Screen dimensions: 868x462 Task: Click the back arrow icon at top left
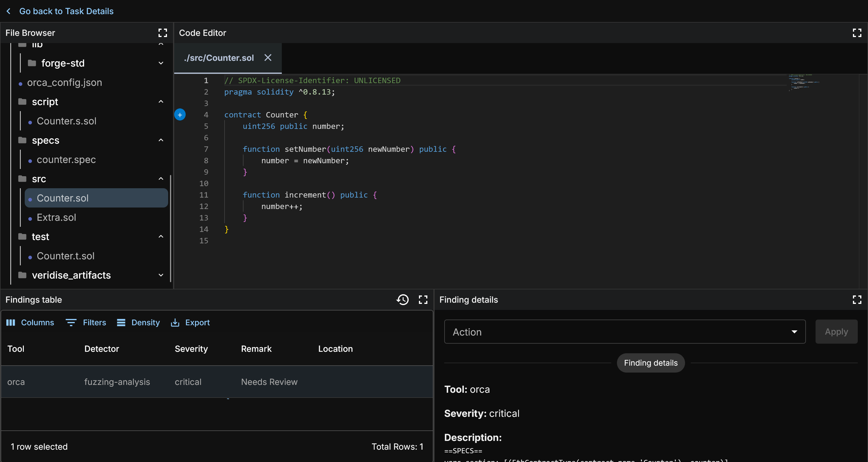point(8,11)
